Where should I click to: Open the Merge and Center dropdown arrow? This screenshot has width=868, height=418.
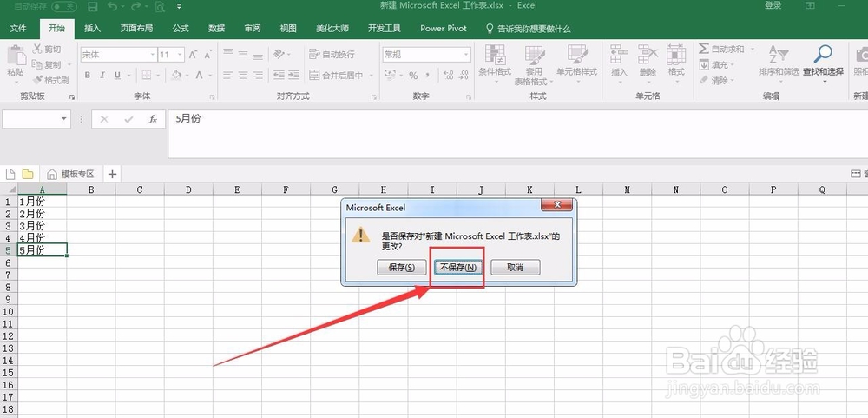[372, 75]
